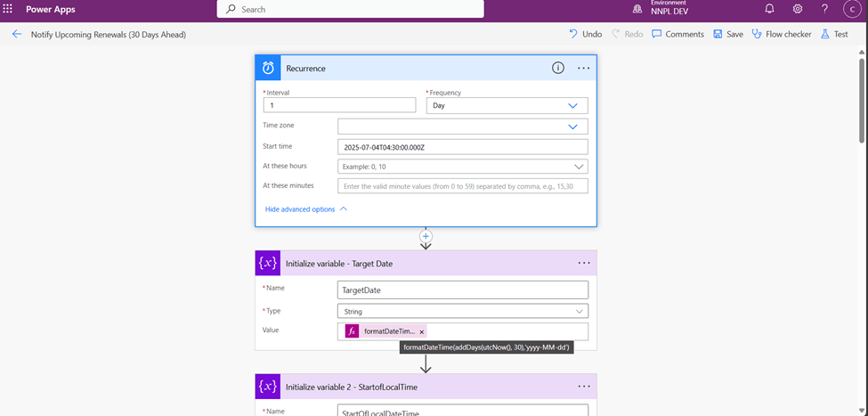Open the variable Type dropdown

pos(580,311)
